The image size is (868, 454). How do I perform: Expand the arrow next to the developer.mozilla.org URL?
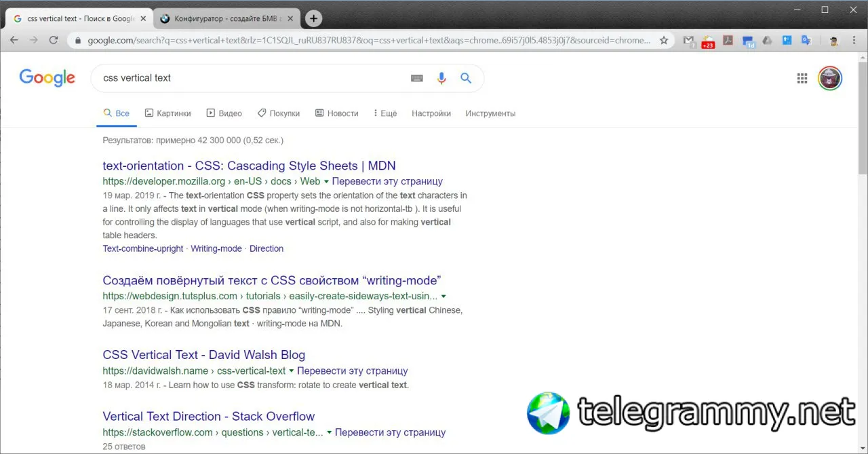click(x=326, y=182)
